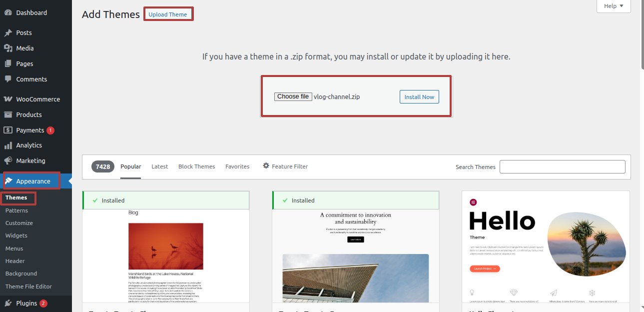This screenshot has height=312, width=644.
Task: Click the Payments dollar icon
Action: [x=8, y=130]
